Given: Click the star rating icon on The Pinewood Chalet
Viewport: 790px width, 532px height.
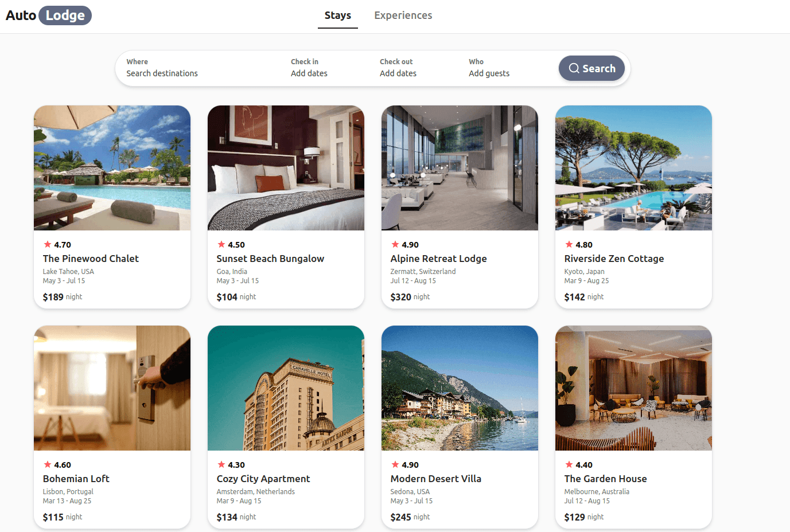Looking at the screenshot, I should 48,244.
